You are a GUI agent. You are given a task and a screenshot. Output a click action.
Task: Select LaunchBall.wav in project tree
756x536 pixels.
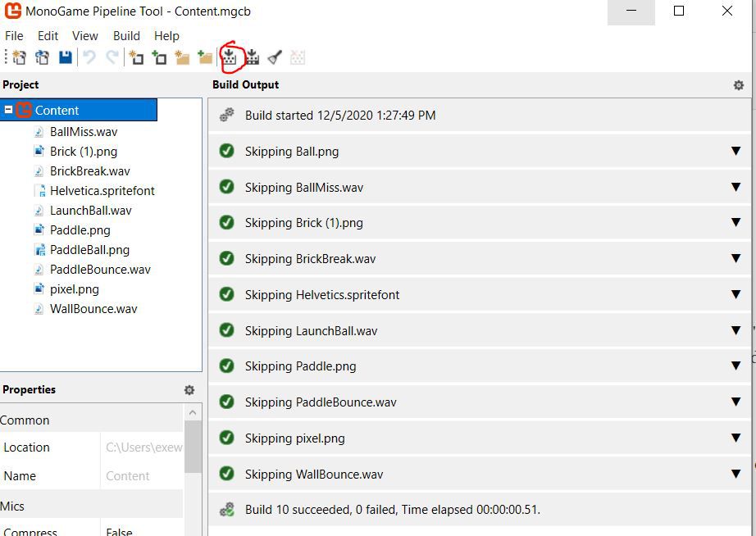tap(91, 211)
